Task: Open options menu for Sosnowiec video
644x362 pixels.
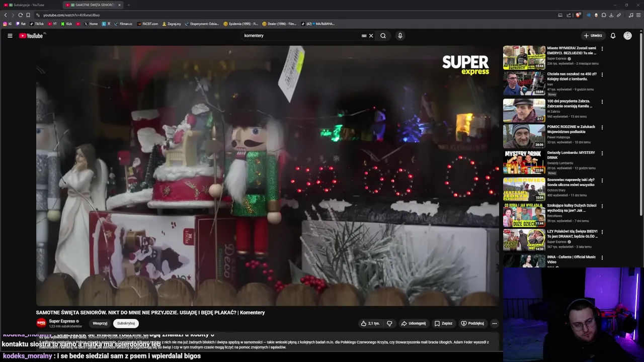Action: click(x=602, y=180)
